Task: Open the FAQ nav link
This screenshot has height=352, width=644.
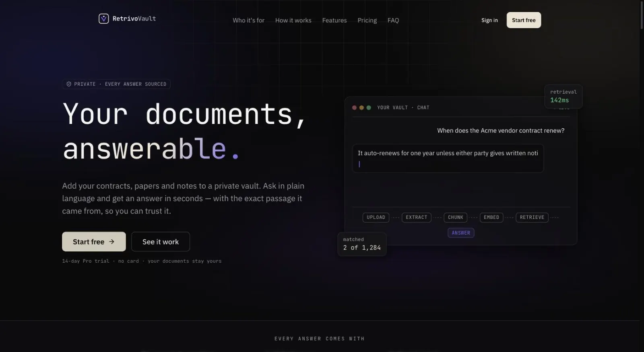Action: (393, 20)
